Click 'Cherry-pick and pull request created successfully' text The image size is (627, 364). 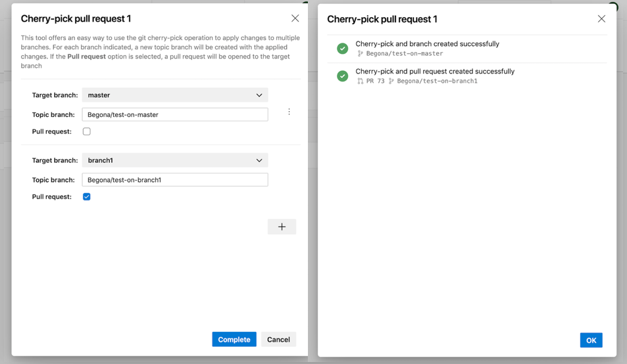[x=435, y=72]
